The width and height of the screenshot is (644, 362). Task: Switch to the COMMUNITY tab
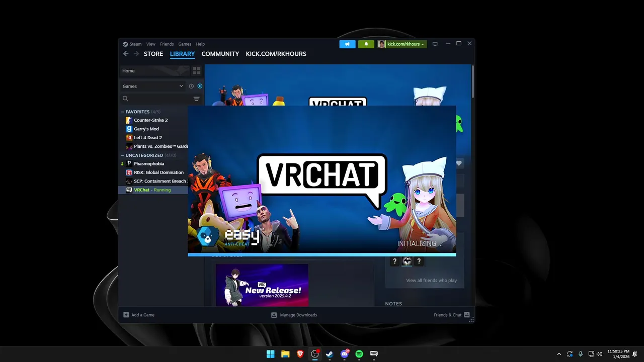(x=220, y=54)
